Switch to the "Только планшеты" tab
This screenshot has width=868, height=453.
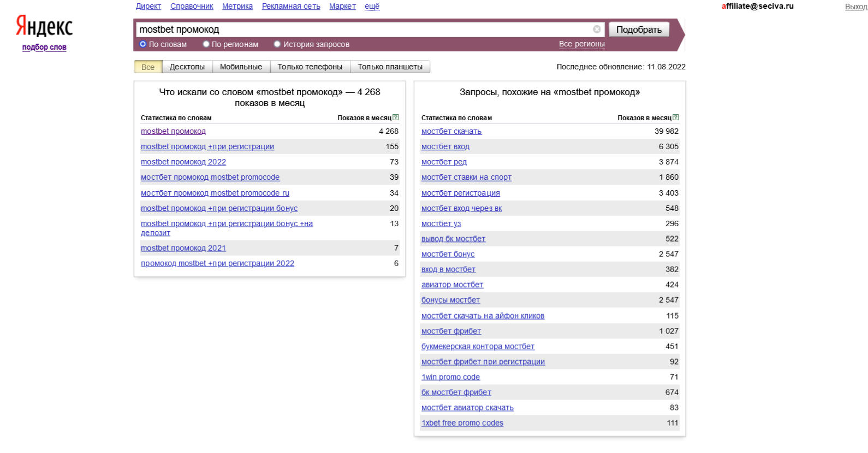click(390, 67)
